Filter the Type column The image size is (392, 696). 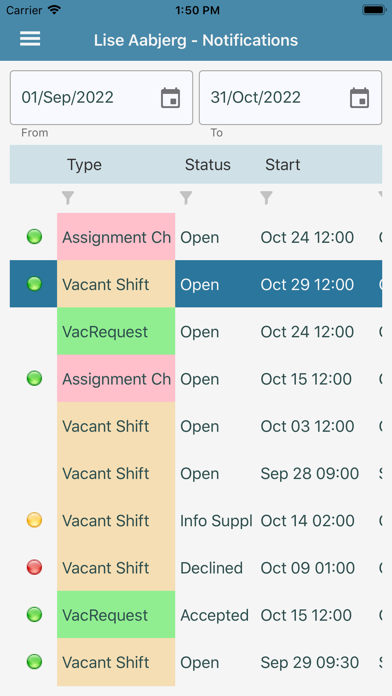(67, 198)
